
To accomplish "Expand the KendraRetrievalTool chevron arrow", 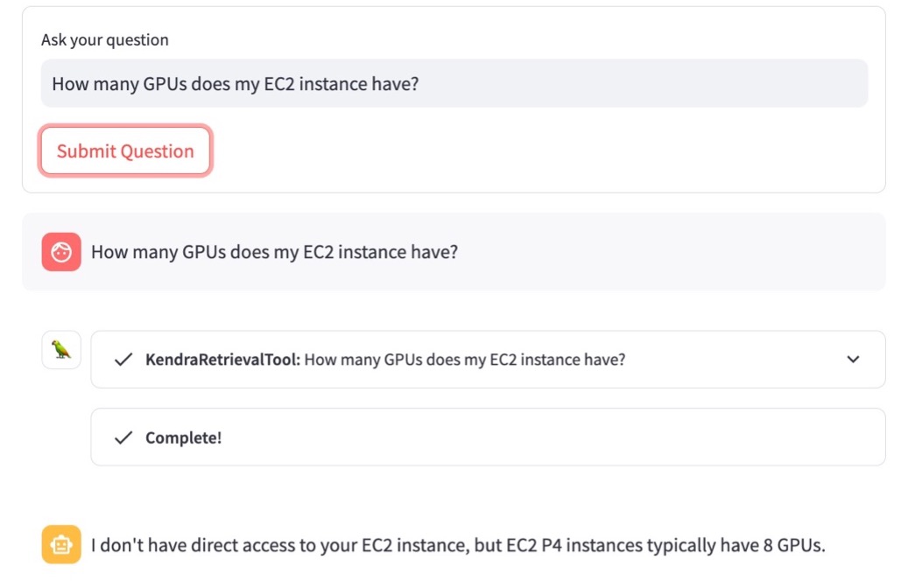I will [x=853, y=360].
